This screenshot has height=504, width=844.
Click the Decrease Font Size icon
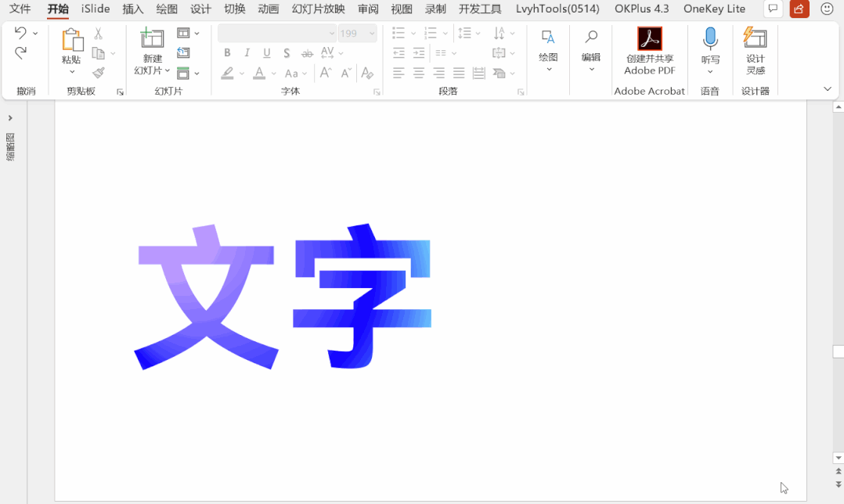[346, 73]
